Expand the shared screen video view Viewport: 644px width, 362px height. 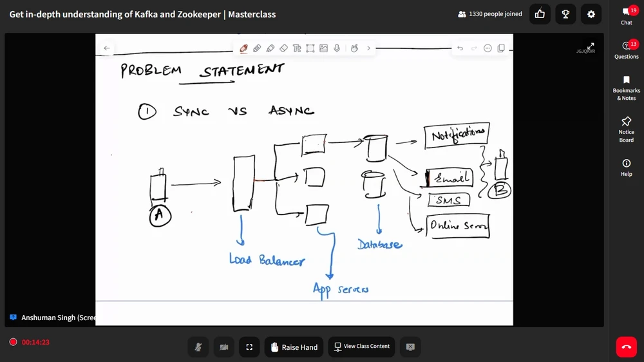(591, 46)
